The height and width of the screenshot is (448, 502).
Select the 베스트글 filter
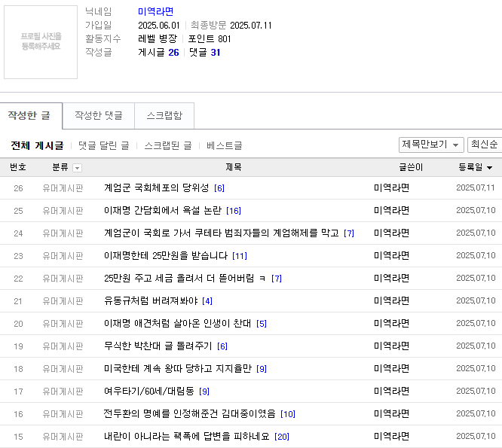225,146
